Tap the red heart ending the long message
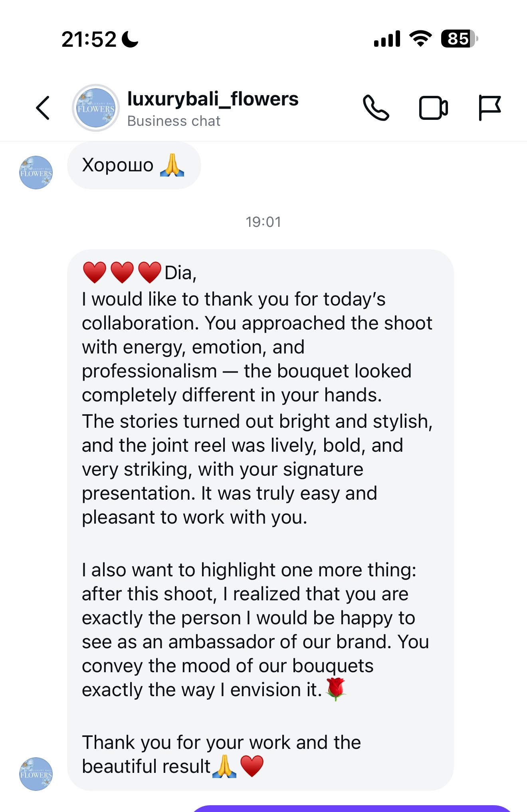527x812 pixels. click(252, 766)
